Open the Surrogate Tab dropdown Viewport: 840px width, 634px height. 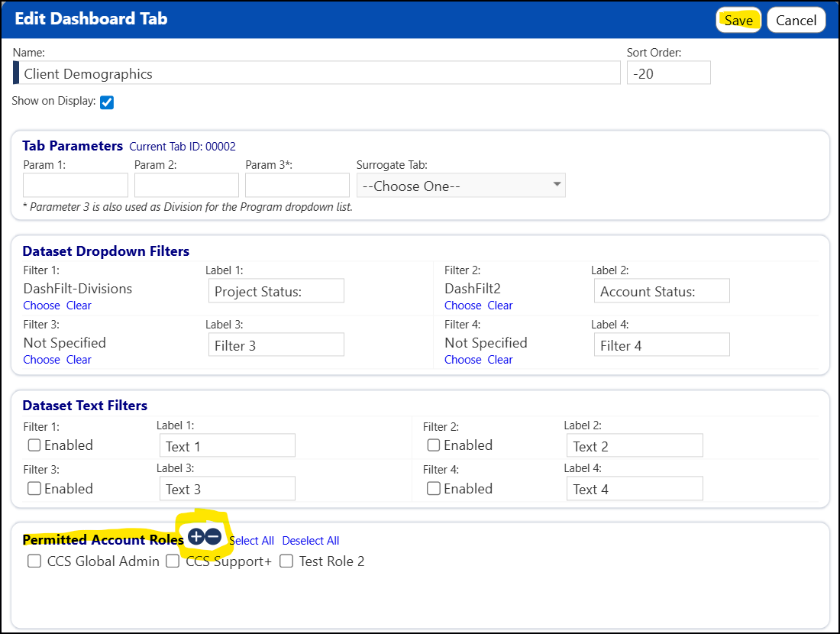(460, 186)
